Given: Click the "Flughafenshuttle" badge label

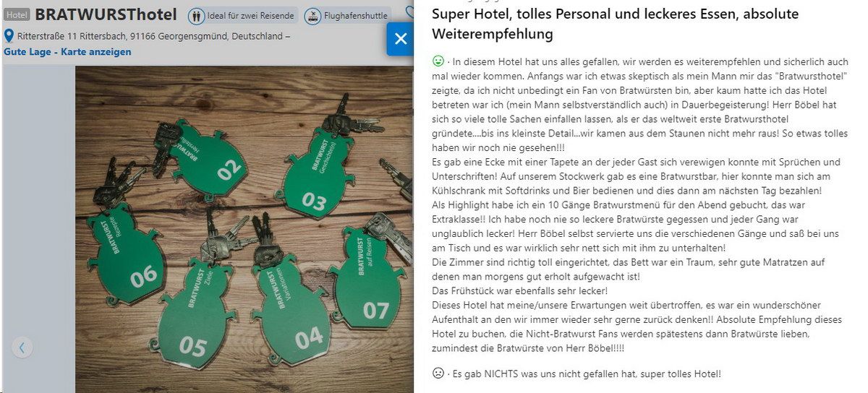Looking at the screenshot, I should 355,15.
